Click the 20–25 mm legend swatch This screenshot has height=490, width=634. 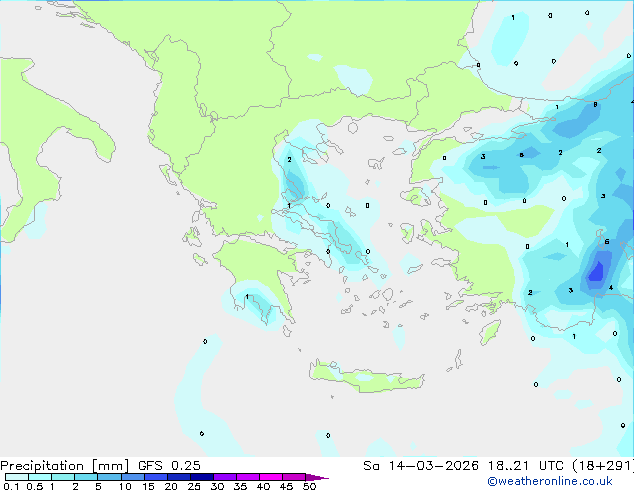click(179, 477)
